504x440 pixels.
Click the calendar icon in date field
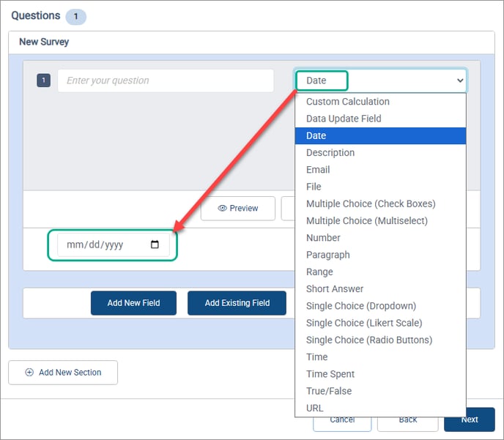(x=155, y=245)
